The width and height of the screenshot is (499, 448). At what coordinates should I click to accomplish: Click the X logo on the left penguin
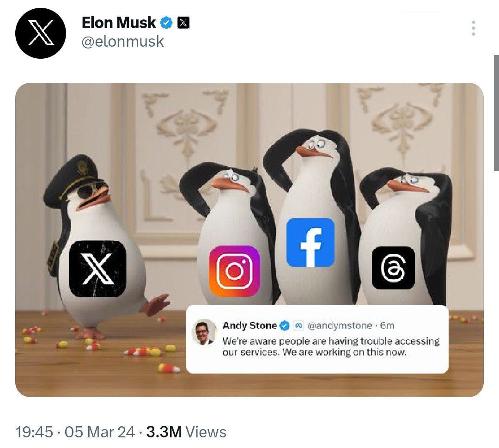(x=97, y=268)
